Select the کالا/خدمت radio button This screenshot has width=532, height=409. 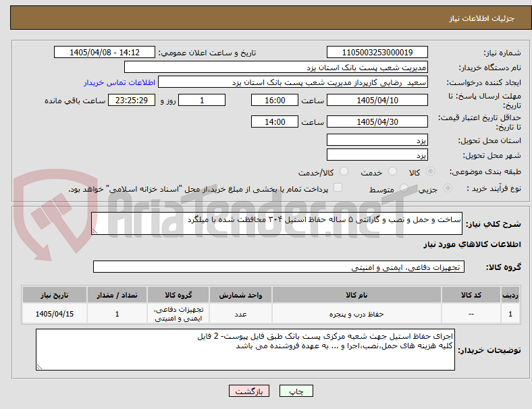(344, 171)
